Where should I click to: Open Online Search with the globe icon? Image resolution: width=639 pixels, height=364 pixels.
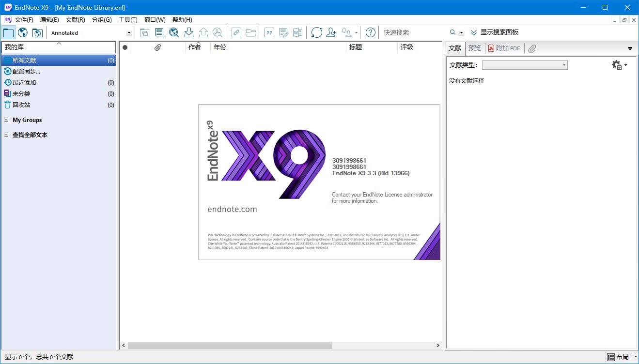[x=173, y=32]
